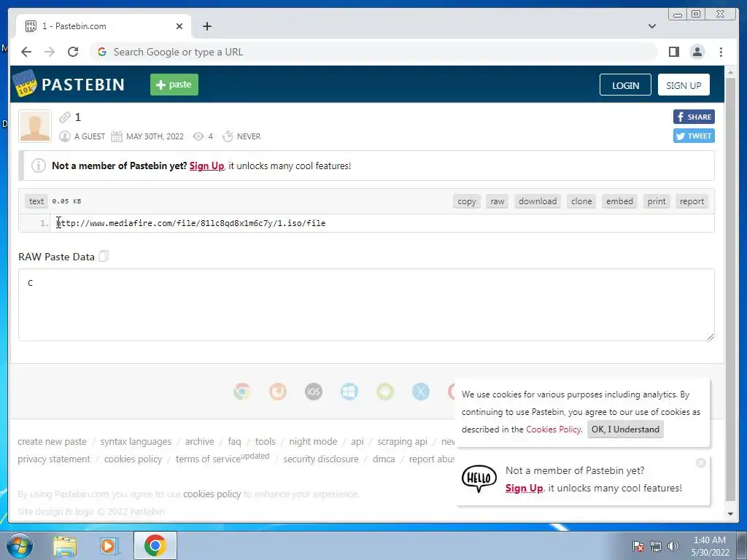Screen dimensions: 747x560
Task: Share paste on Facebook
Action: (694, 117)
